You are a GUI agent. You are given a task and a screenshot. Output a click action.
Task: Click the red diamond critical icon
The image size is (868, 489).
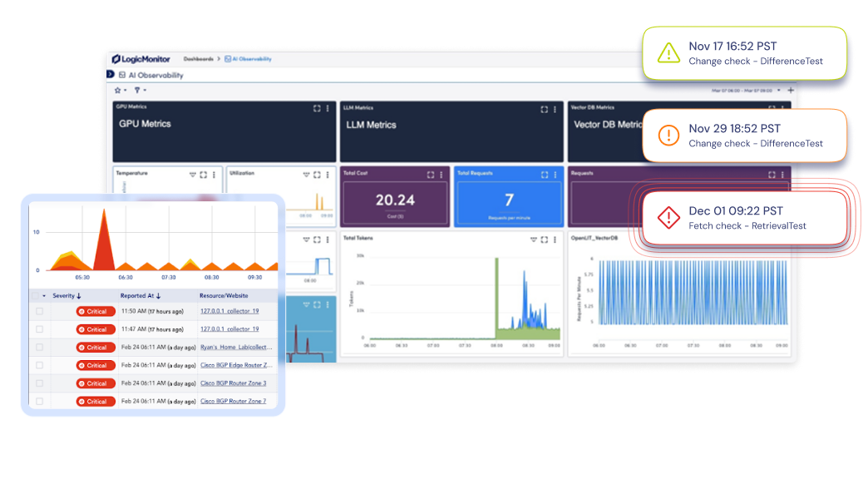tap(668, 218)
